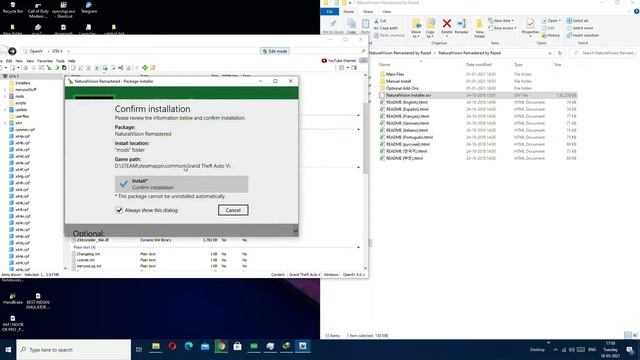This screenshot has height=360, width=640.
Task: Select the HandBrake desktop icon
Action: [13, 299]
